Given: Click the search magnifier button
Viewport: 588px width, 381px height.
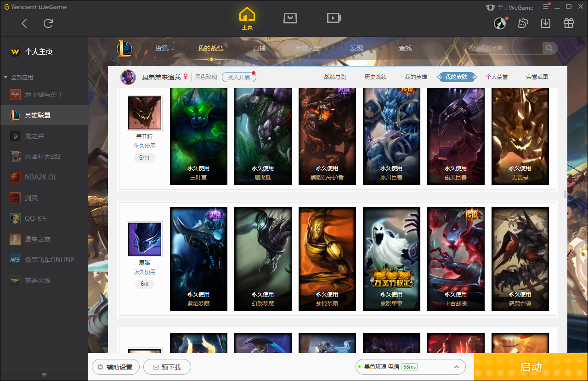Looking at the screenshot, I should click(x=549, y=48).
